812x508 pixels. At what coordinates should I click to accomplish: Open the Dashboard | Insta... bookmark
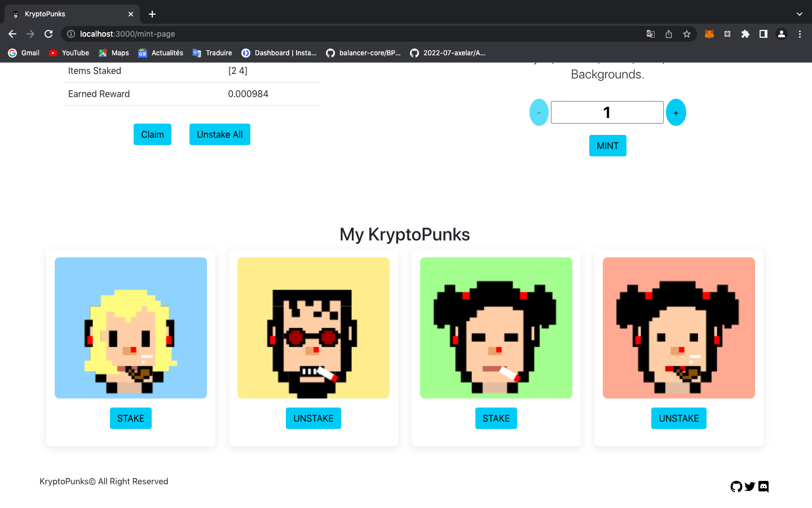coord(279,53)
